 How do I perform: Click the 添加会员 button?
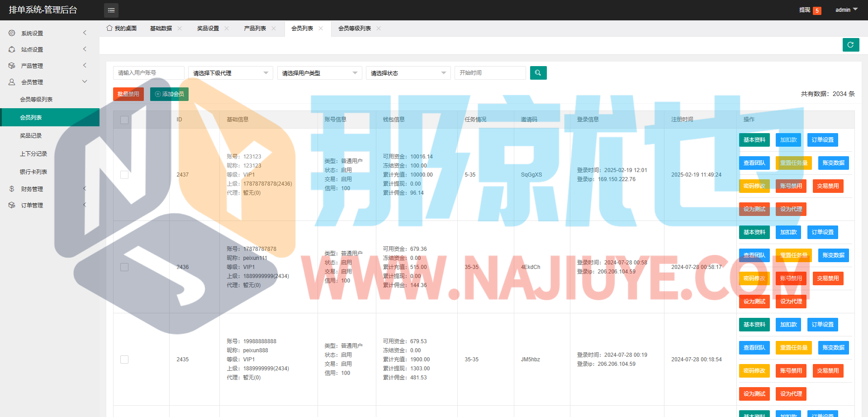coord(169,94)
